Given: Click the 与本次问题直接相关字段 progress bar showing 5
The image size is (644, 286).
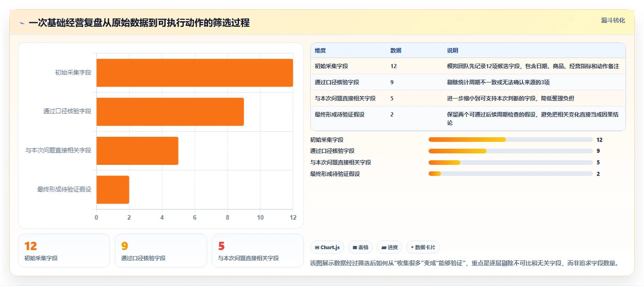Looking at the screenshot, I should 511,163.
